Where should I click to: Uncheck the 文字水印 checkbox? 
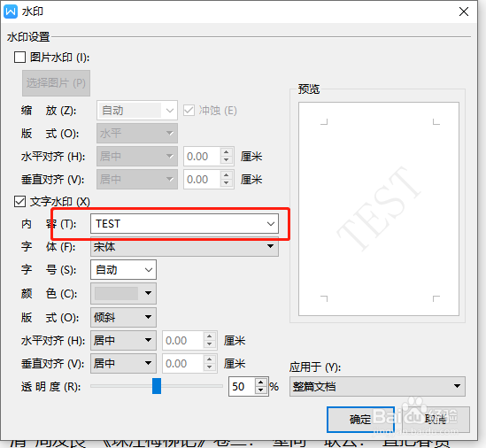click(x=19, y=202)
